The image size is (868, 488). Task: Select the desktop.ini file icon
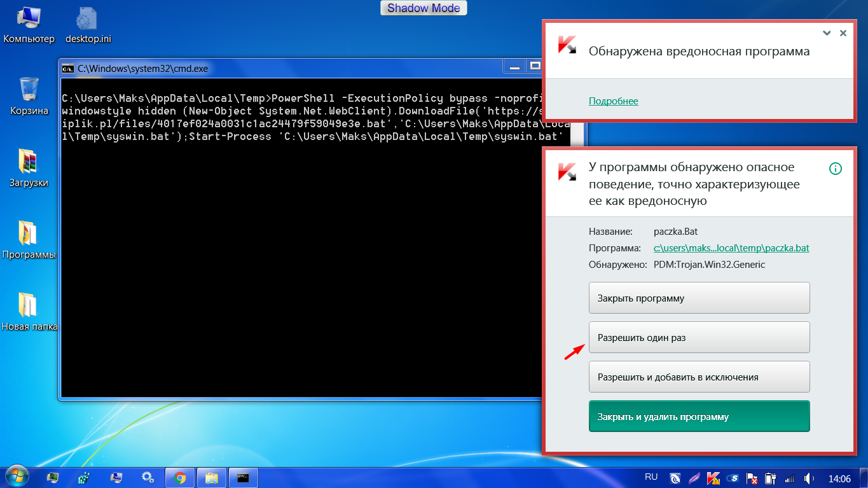point(88,25)
